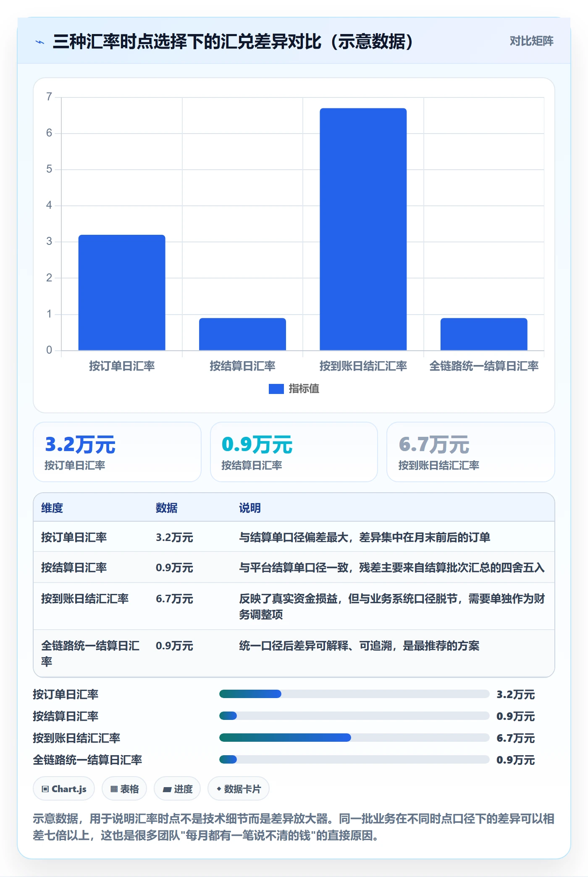Click the table cell reading 全链路统一结算日汇率

pyautogui.click(x=90, y=653)
